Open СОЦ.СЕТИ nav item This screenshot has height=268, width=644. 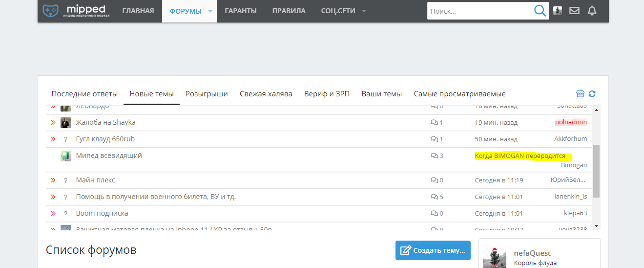[x=338, y=11]
